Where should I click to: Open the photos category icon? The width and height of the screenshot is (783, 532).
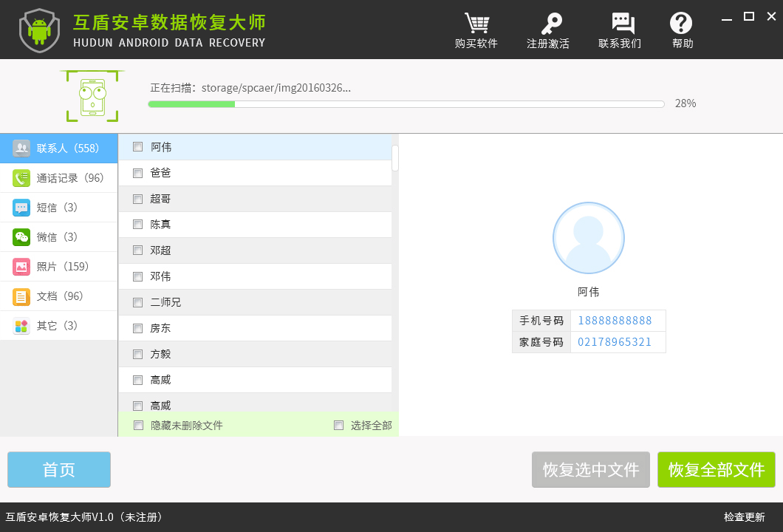coord(21,267)
